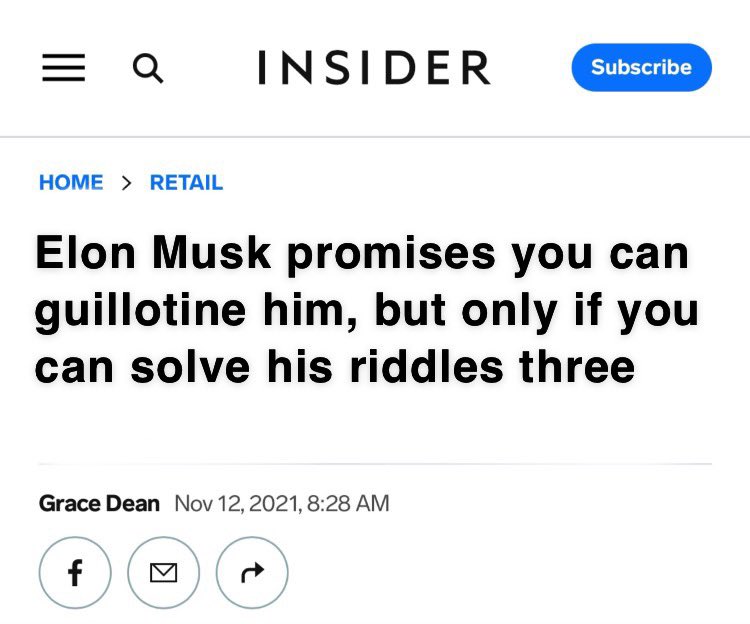Image resolution: width=750 pixels, height=624 pixels.
Task: Click the INSIDER logo
Action: (375, 67)
